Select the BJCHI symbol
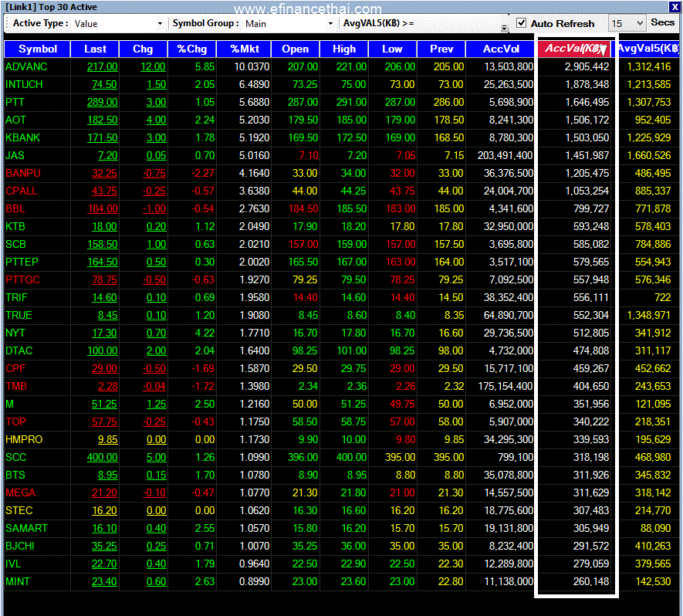The width and height of the screenshot is (683, 616). [20, 546]
